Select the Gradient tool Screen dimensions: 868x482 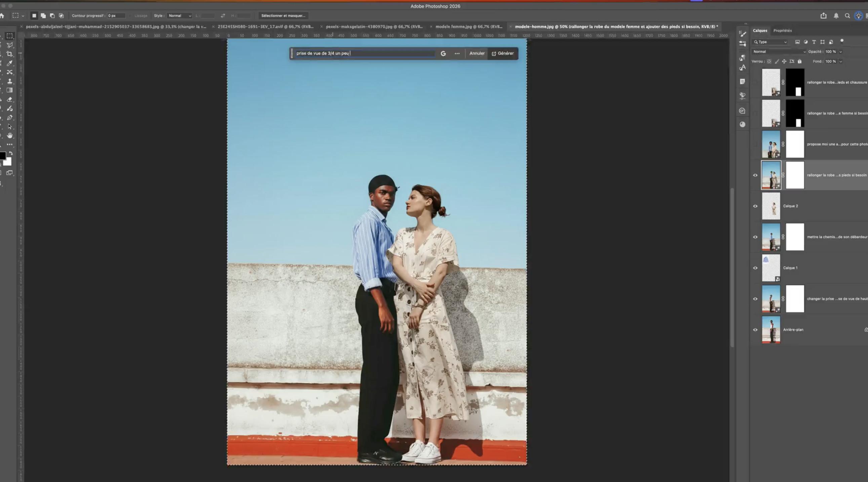[9, 91]
